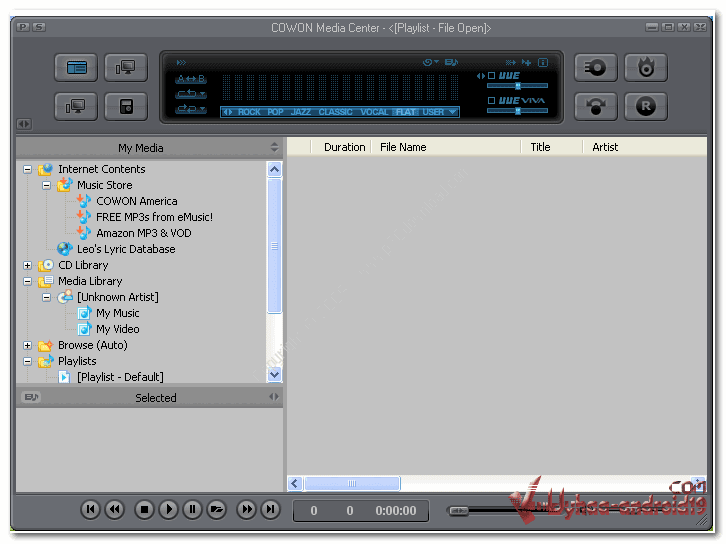Click the round R record button

click(645, 106)
